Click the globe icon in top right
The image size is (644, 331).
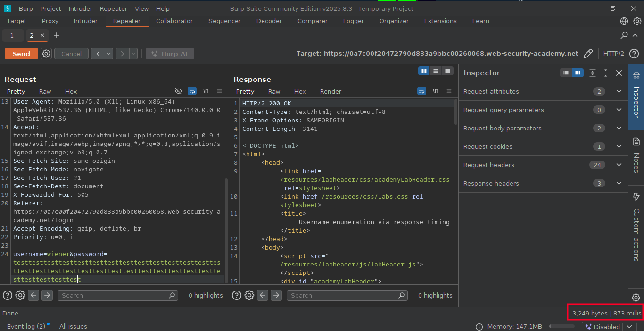pyautogui.click(x=624, y=21)
